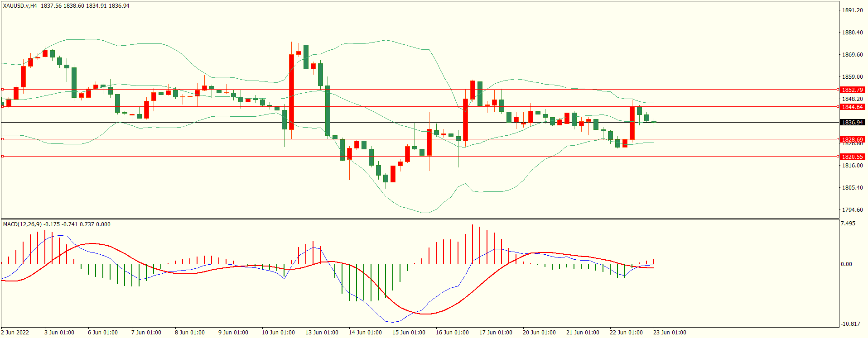Click the -10.817 MACD scale value
Viewport: 868px width, 338px height.
tap(850, 324)
